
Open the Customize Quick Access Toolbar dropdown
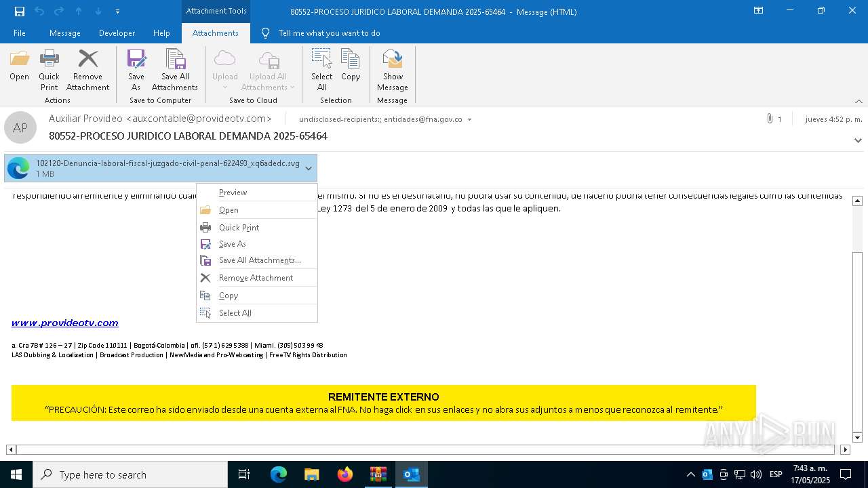(118, 12)
